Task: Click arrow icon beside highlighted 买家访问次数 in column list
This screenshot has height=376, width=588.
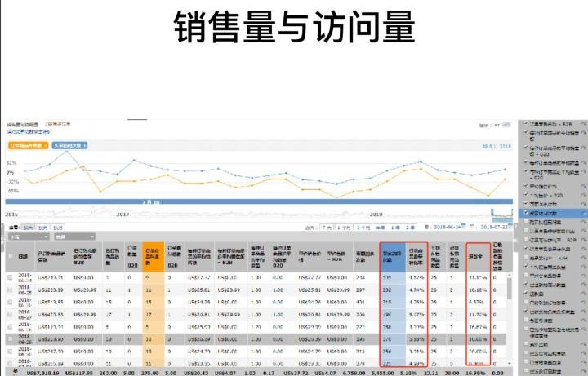Action: [584, 213]
